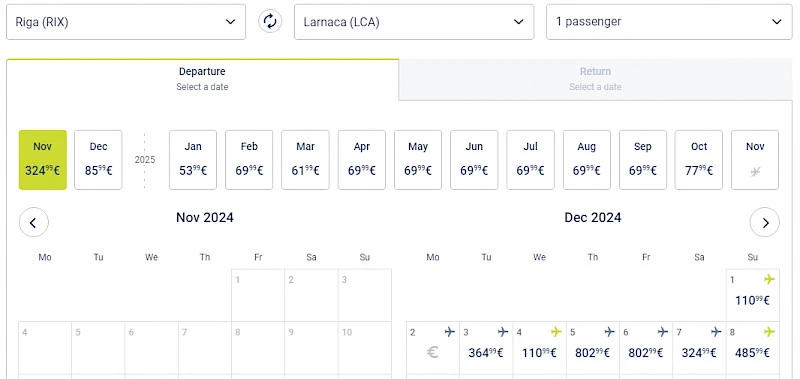Viewport: 800px width, 379px height.
Task: Click plane icon on December 7
Action: click(x=716, y=332)
